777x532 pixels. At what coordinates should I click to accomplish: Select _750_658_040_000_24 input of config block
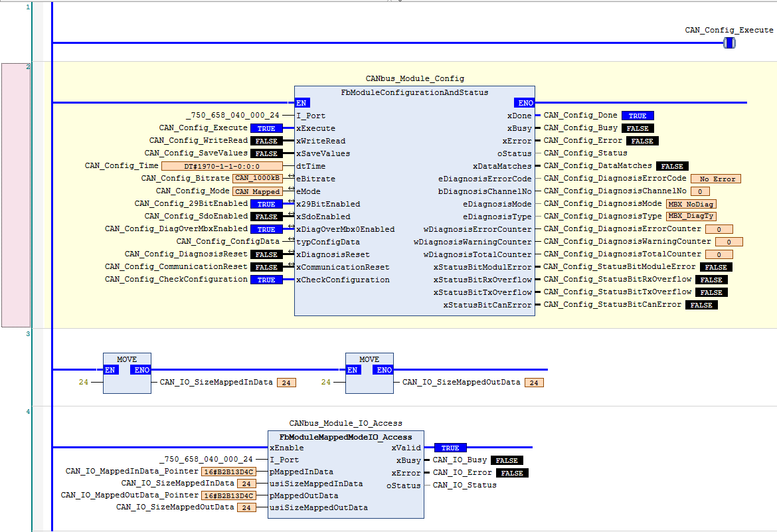coord(233,115)
